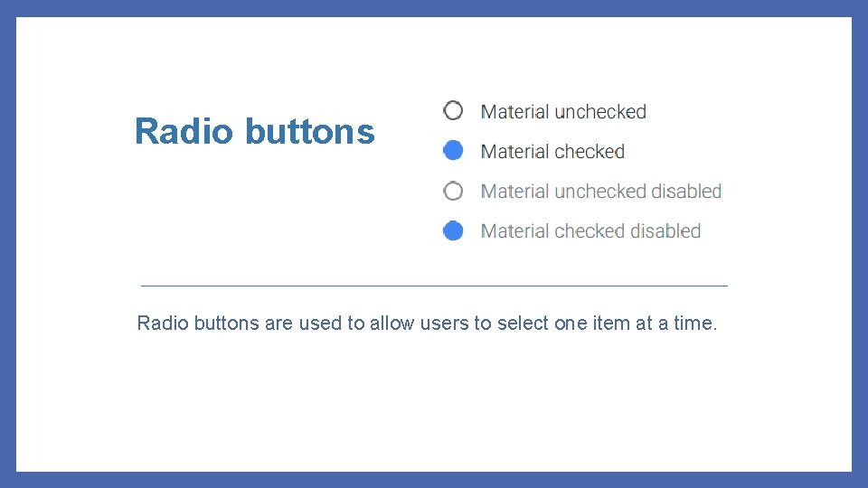Click the large "Radio buttons" heading
The height and width of the screenshot is (488, 868).
255,132
